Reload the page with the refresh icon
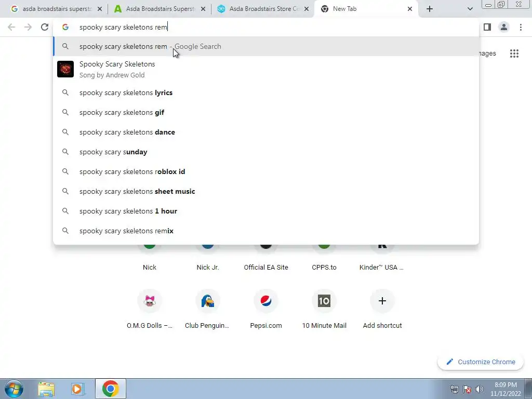Image resolution: width=532 pixels, height=399 pixels. (45, 27)
